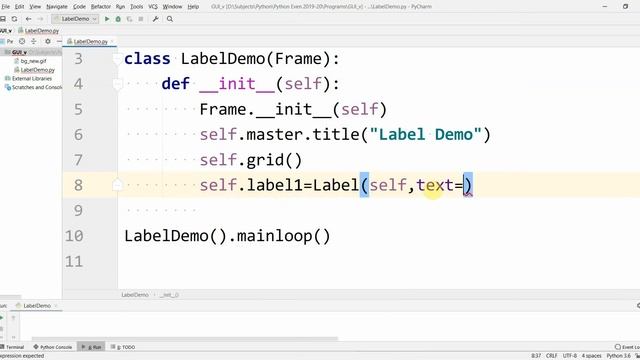Open the TODO tool window
Viewport: 640px width, 360px height.
(123, 347)
